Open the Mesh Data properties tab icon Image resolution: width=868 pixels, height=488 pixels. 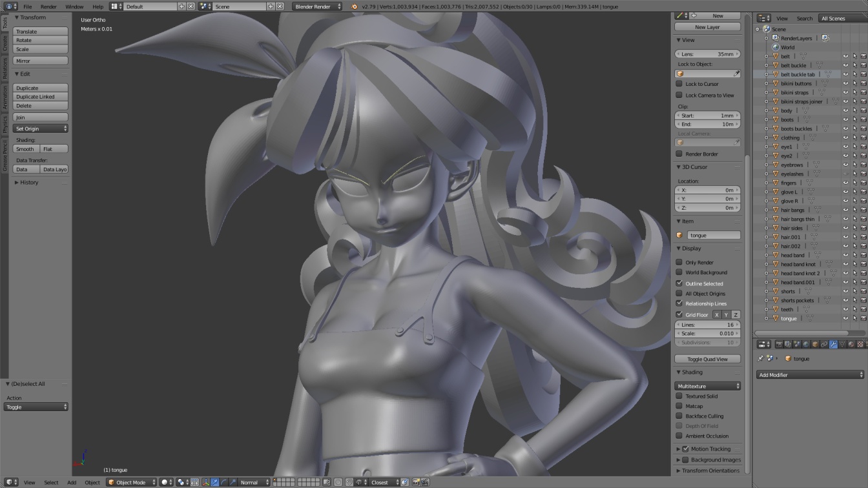(x=842, y=344)
